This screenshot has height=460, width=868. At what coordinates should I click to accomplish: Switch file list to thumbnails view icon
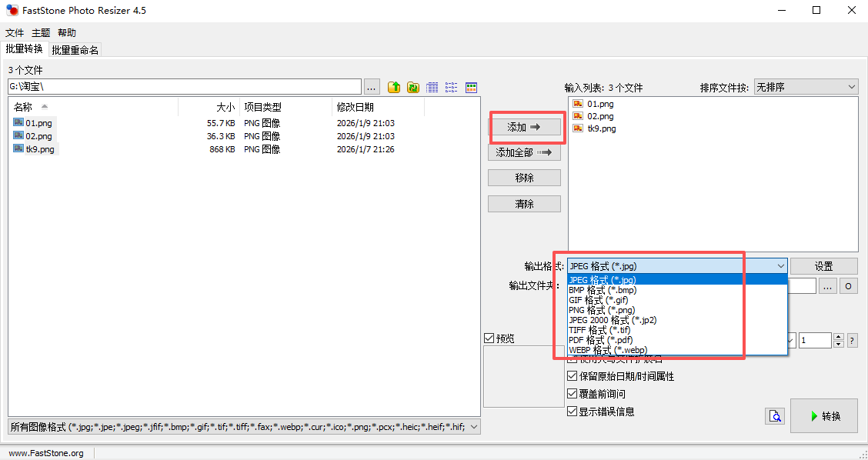click(471, 87)
